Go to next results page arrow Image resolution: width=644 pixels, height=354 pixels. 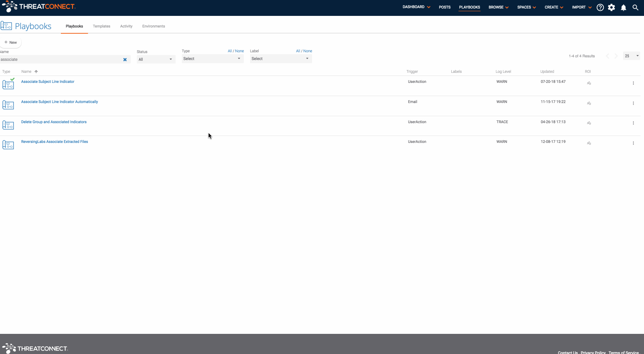click(616, 56)
